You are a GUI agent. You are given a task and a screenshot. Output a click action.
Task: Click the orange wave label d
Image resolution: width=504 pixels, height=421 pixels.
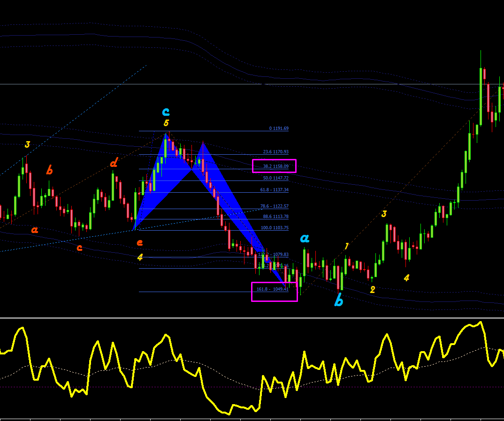(114, 163)
